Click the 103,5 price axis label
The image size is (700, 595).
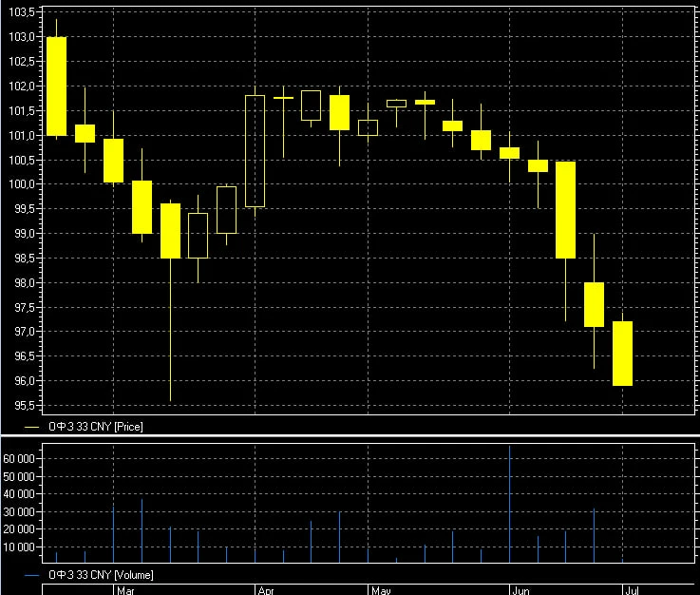22,12
